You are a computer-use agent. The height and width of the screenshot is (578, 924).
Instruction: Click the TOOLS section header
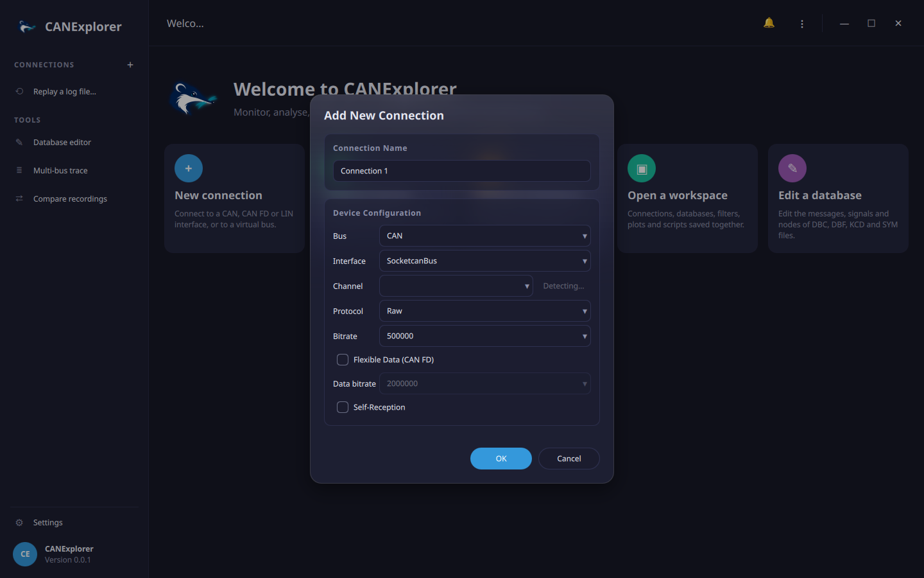(28, 120)
